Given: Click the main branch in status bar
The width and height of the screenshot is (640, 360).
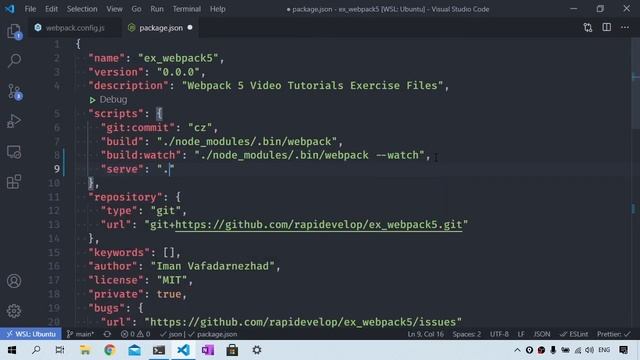Looking at the screenshot, I should pos(80,334).
